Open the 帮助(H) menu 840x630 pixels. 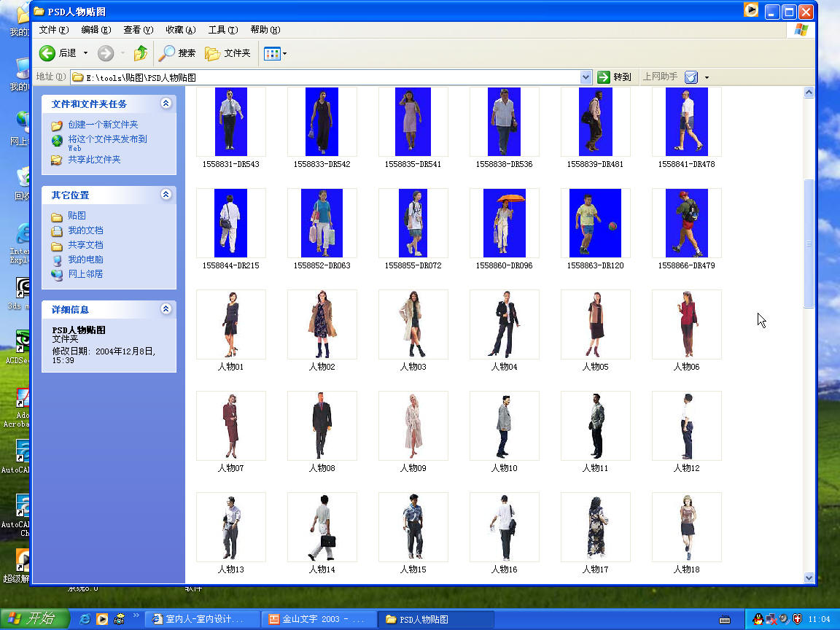coord(265,29)
